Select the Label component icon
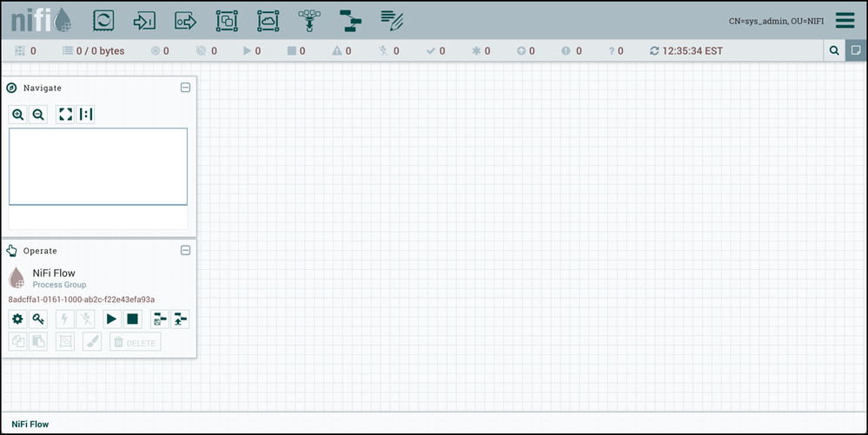The height and width of the screenshot is (435, 868). [392, 21]
